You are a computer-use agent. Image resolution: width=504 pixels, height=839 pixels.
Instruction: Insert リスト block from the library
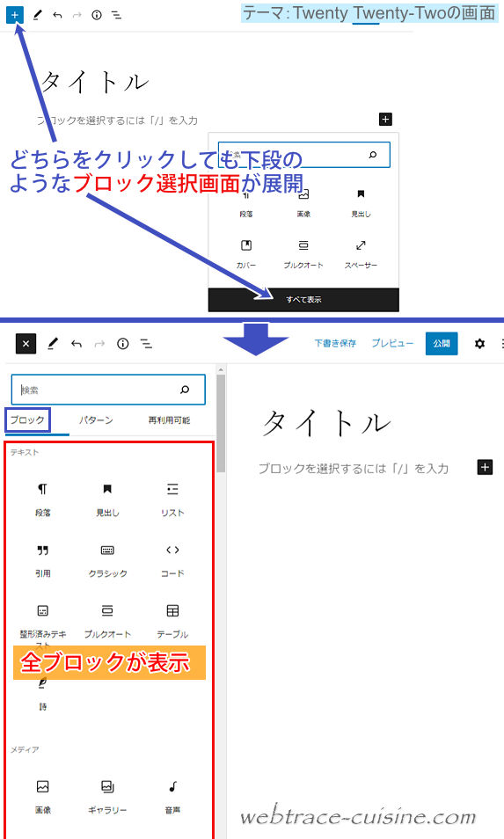pyautogui.click(x=172, y=499)
